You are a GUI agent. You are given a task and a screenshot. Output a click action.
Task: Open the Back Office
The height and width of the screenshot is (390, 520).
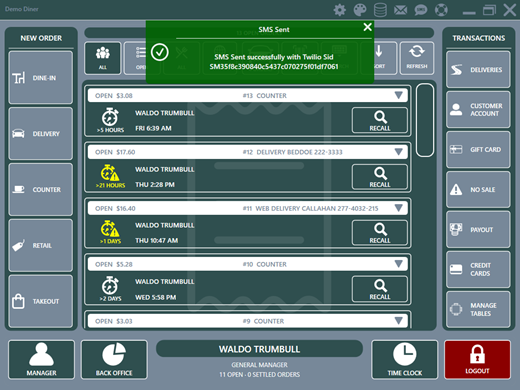(114, 360)
